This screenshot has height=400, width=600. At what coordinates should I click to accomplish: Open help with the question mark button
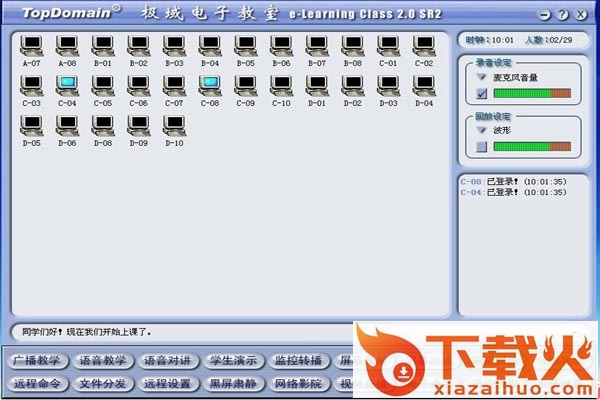tap(565, 16)
